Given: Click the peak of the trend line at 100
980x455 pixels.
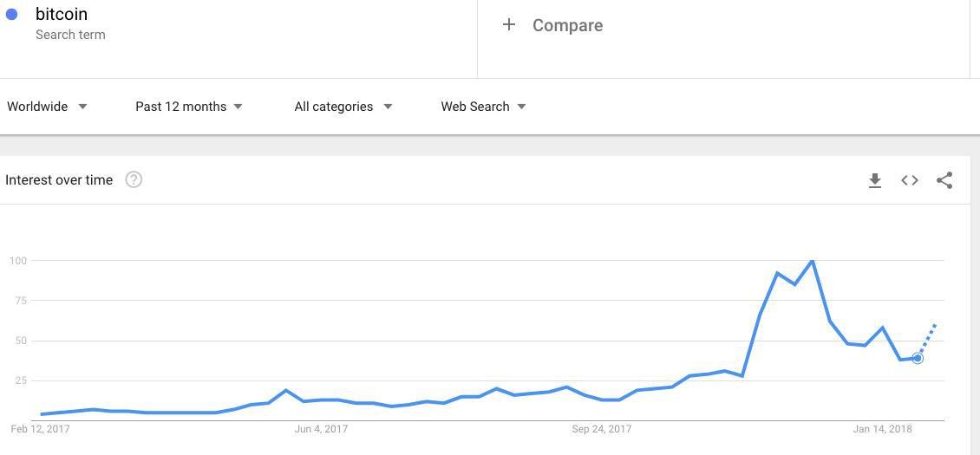Looking at the screenshot, I should point(812,261).
